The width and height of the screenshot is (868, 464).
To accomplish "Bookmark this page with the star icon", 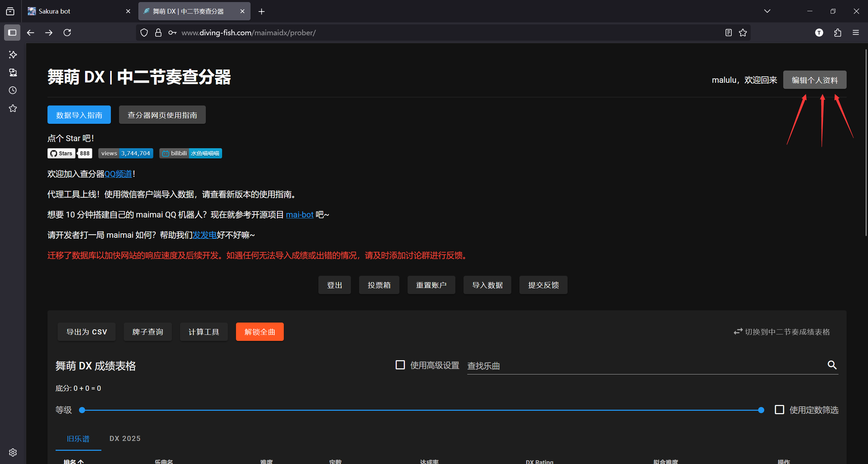I will click(x=743, y=33).
